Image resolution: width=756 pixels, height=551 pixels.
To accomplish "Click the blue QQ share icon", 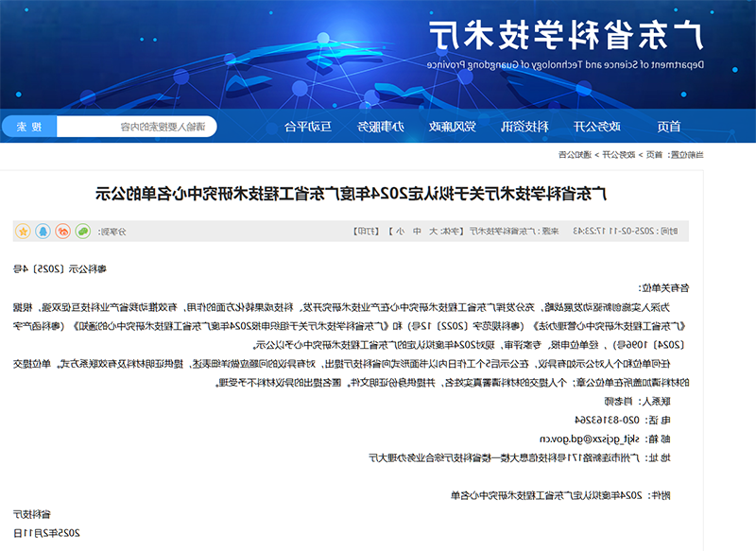I will click(x=43, y=231).
